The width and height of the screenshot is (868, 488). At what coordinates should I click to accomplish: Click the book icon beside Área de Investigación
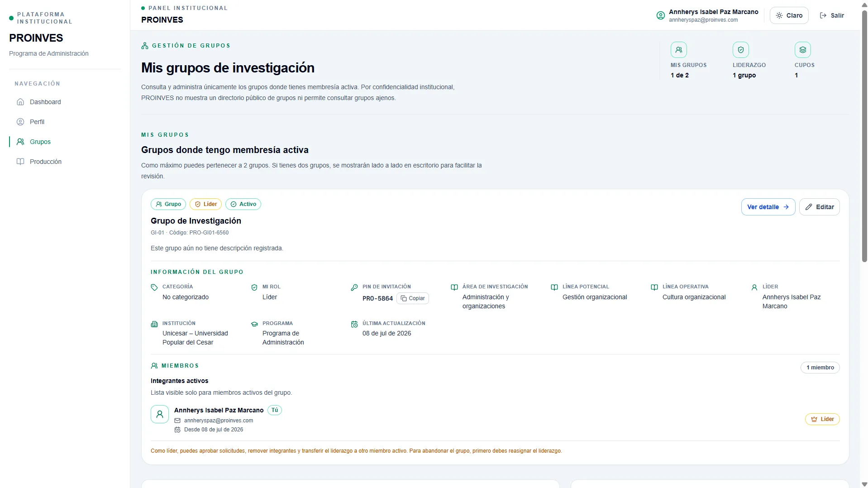point(454,287)
